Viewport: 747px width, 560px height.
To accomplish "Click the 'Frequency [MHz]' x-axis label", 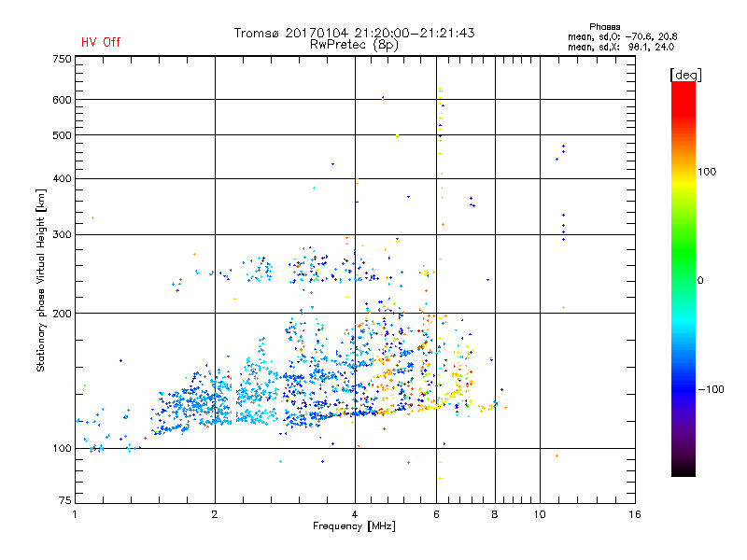I will point(354,526).
